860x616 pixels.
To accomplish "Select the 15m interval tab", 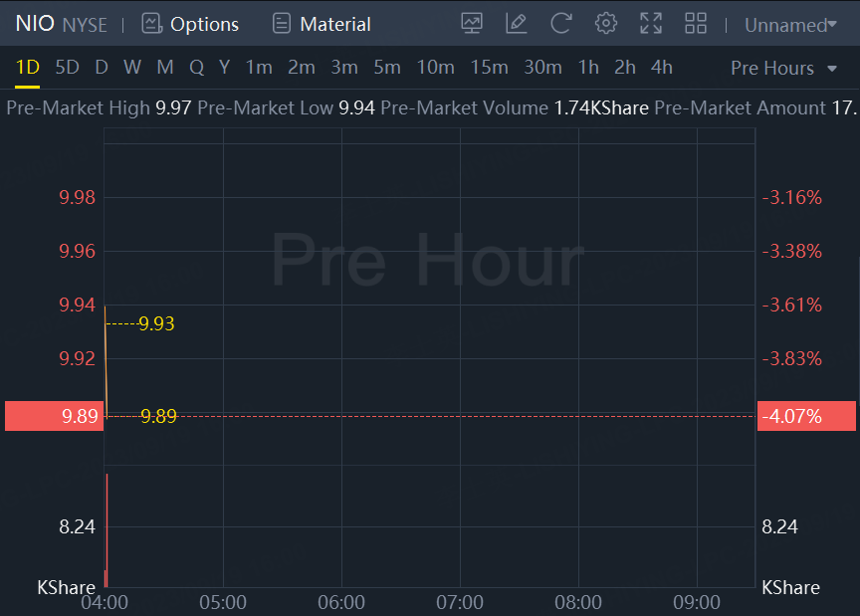I will coord(489,68).
